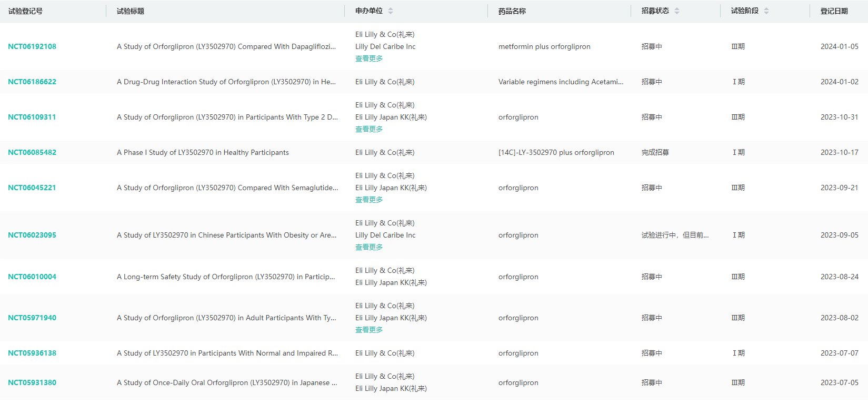View trial NCT06045221 page

[32, 188]
